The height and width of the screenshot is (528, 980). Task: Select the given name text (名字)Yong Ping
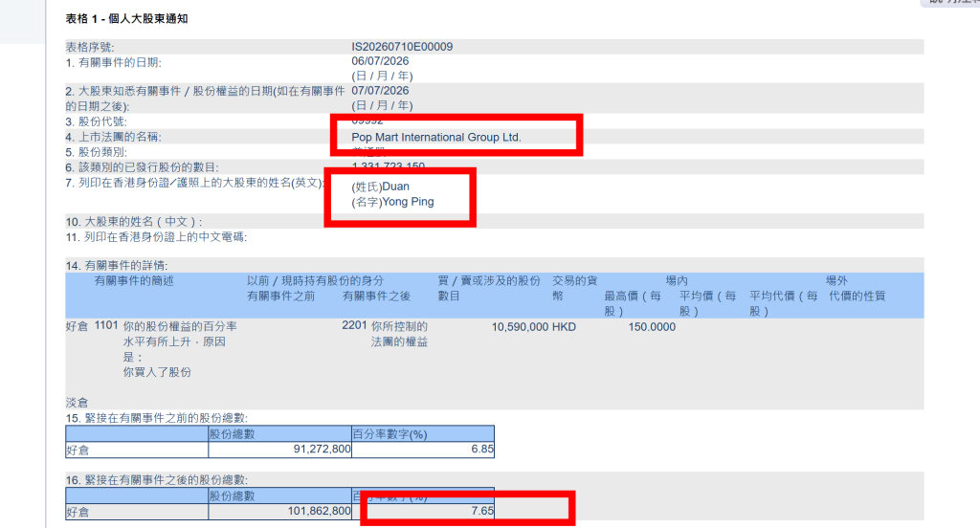click(392, 202)
